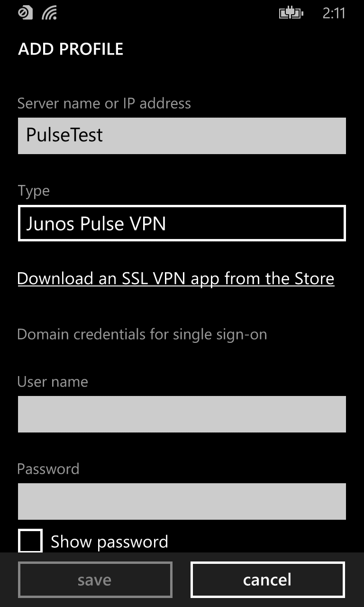The height and width of the screenshot is (607, 364).
Task: Tap the no-SIM status icon
Action: [x=25, y=13]
